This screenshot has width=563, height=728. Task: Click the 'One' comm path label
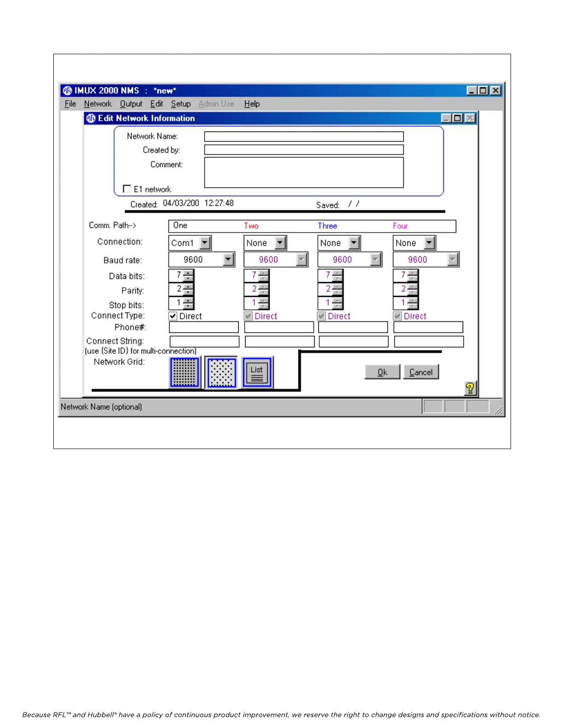180,225
